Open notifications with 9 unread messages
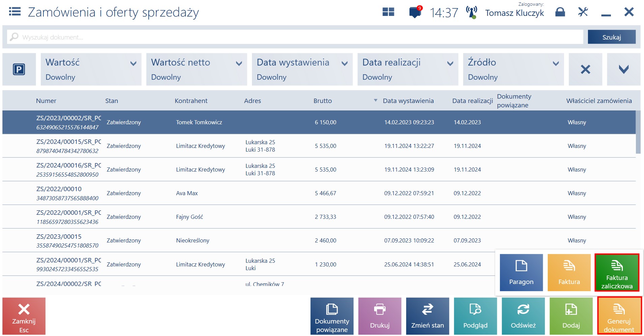This screenshot has height=336, width=644. coord(415,12)
